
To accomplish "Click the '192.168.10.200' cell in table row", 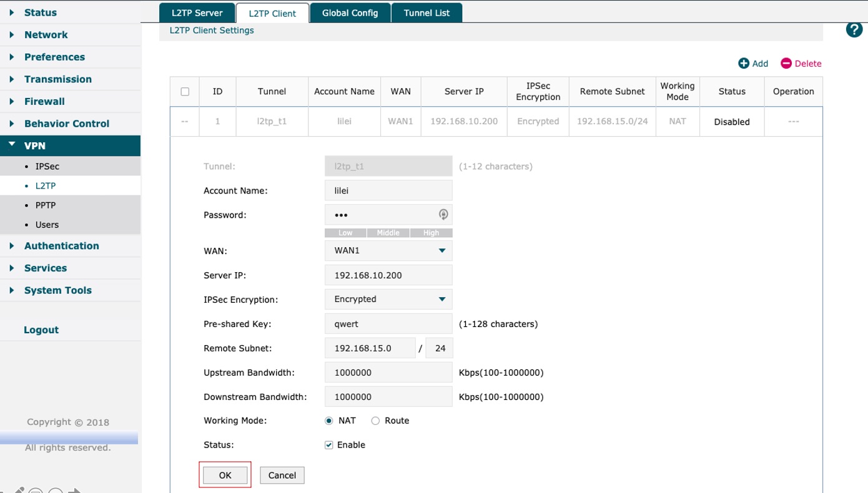I will [464, 122].
